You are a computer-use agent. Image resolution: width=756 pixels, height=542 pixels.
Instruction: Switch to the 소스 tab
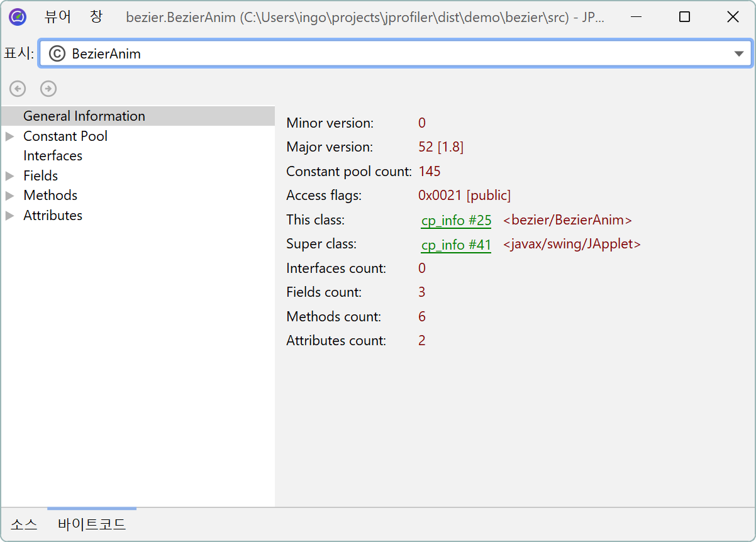point(24,524)
